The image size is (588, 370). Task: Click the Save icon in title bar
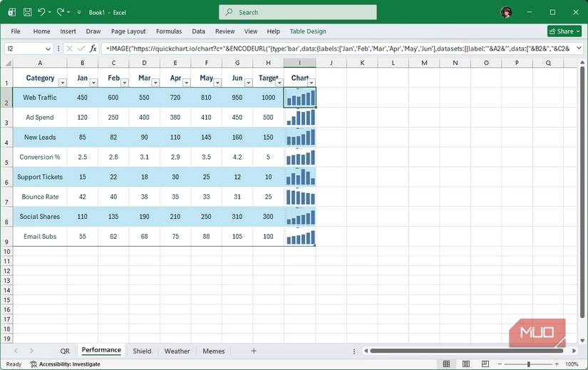pyautogui.click(x=27, y=12)
